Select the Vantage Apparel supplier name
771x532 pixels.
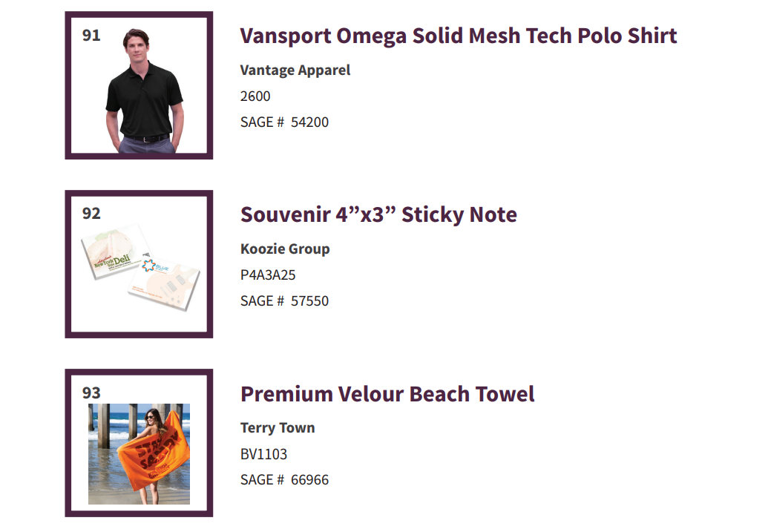click(295, 70)
